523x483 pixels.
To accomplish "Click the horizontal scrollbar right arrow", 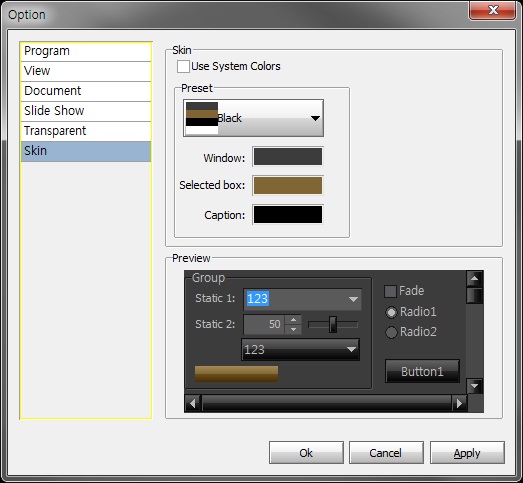I will (459, 404).
